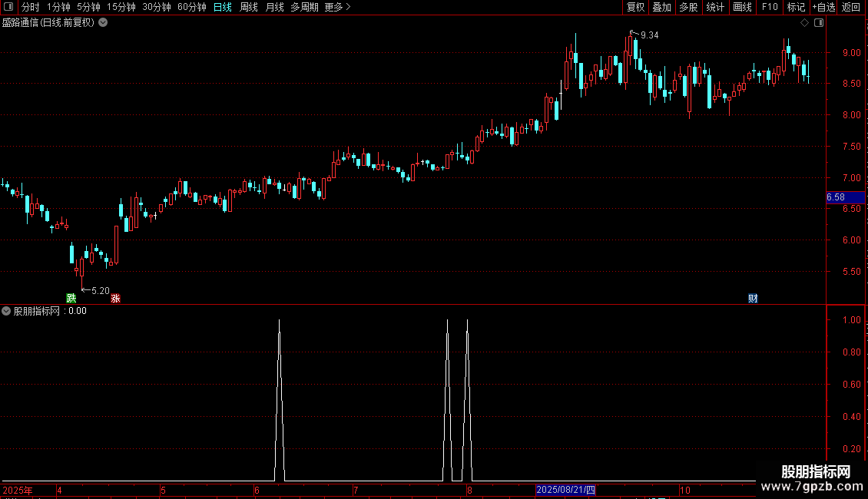This screenshot has width=868, height=499.
Task: Click the 2025年 time axis label
Action: [x=18, y=491]
